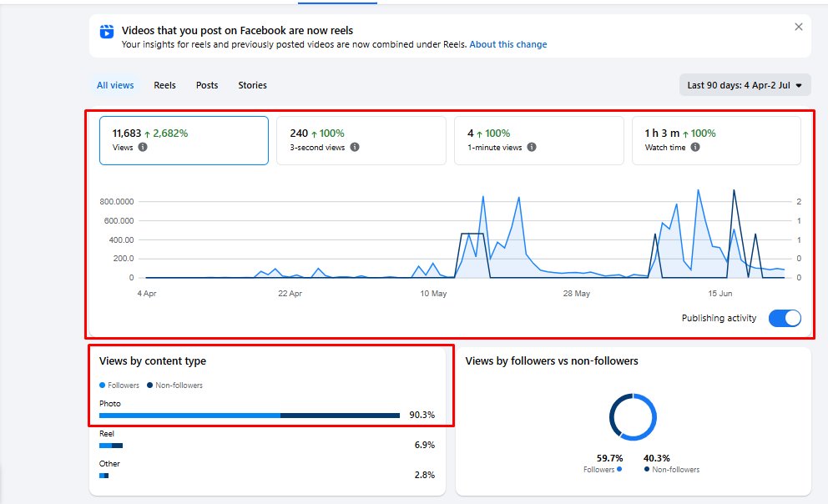Open the Last 90 days date range dropdown

coord(745,85)
